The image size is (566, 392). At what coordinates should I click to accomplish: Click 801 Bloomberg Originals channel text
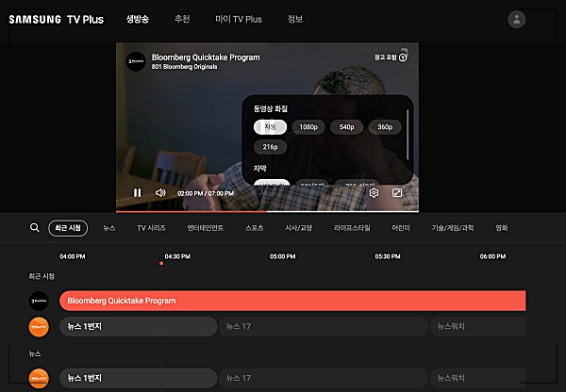[185, 67]
